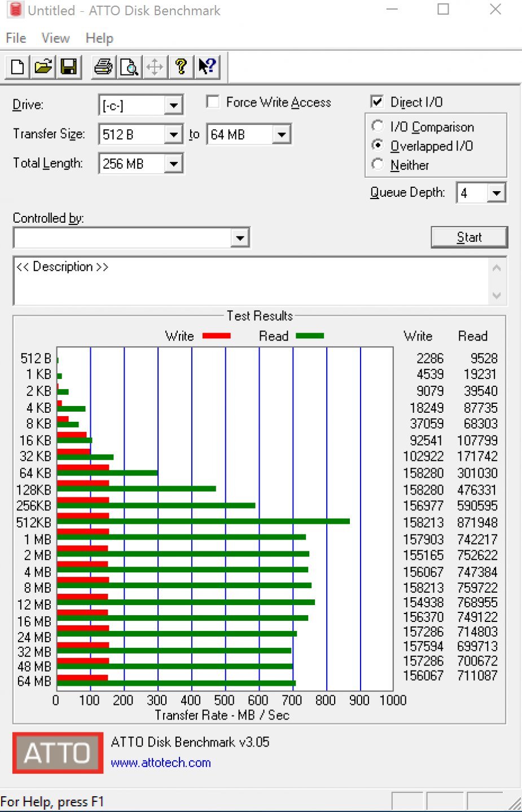Viewport: 522px width, 812px height.
Task: Expand Transfer Size maximum 64 MB dropdown
Action: (282, 135)
